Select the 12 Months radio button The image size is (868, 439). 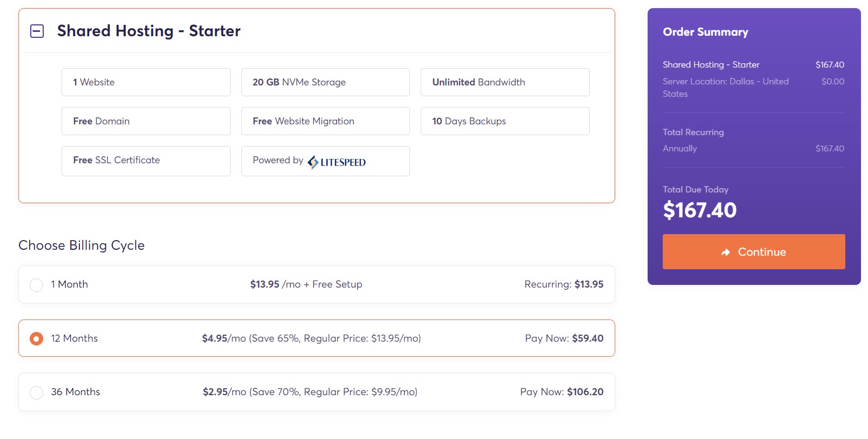(x=36, y=338)
